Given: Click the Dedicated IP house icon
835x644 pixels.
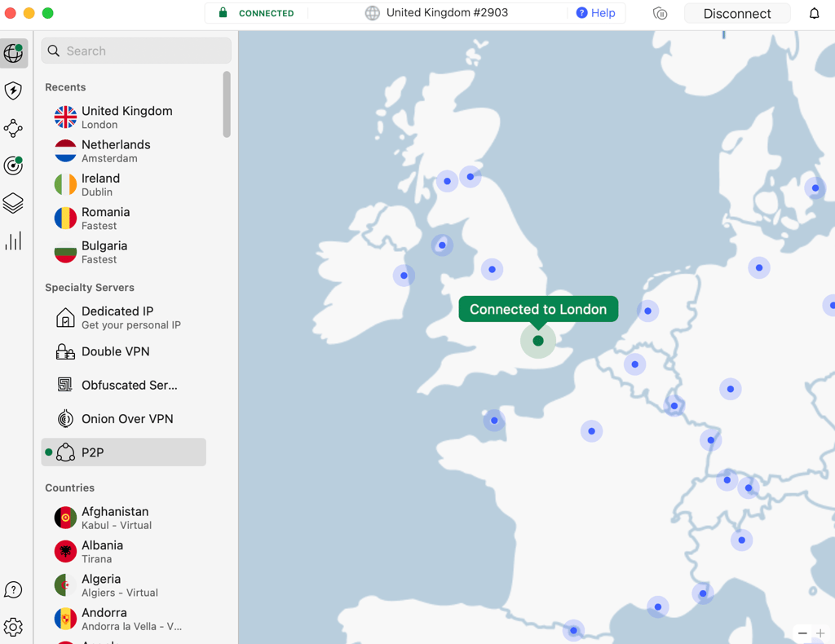Looking at the screenshot, I should [x=65, y=318].
